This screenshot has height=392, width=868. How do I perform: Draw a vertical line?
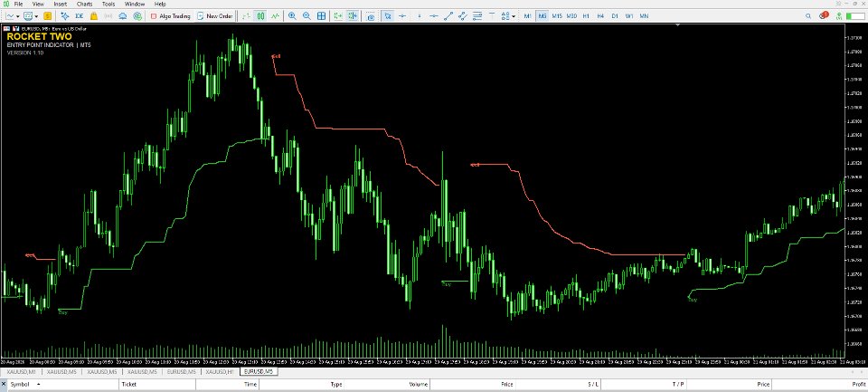tap(419, 16)
